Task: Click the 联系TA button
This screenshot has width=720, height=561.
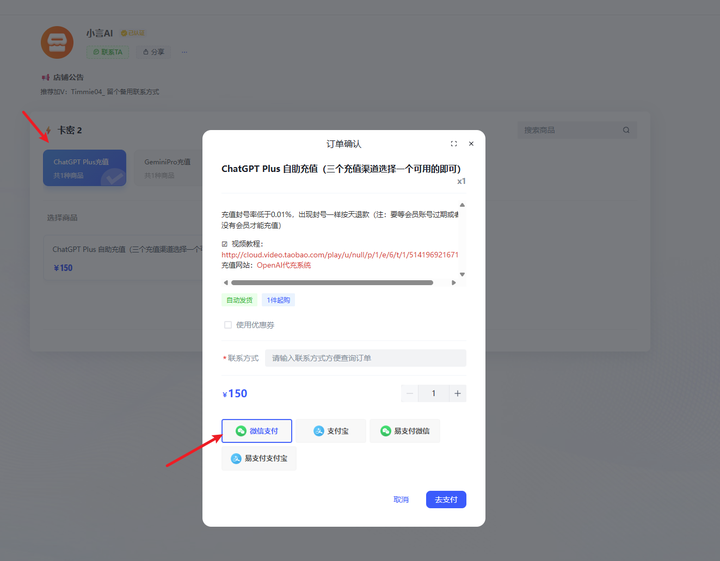Action: 108,52
